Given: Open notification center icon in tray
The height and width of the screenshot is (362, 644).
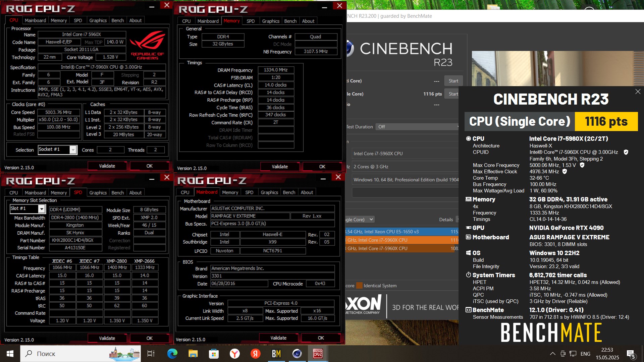Looking at the screenshot, I should [631, 354].
